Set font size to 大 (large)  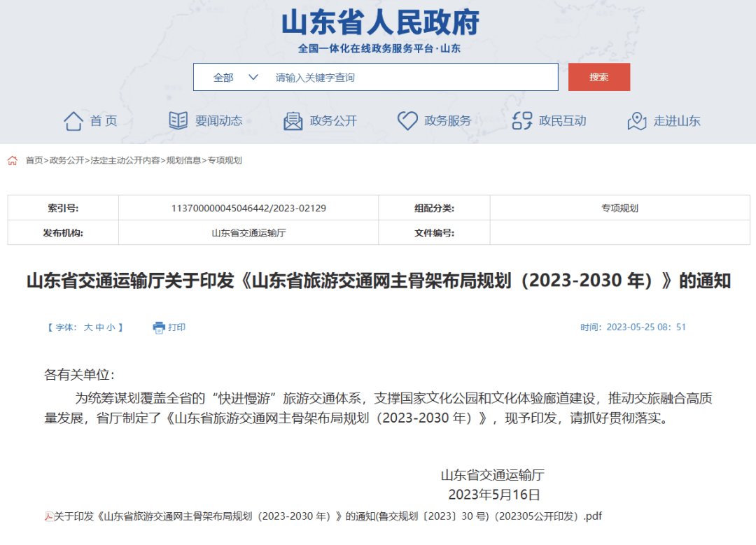coord(88,327)
